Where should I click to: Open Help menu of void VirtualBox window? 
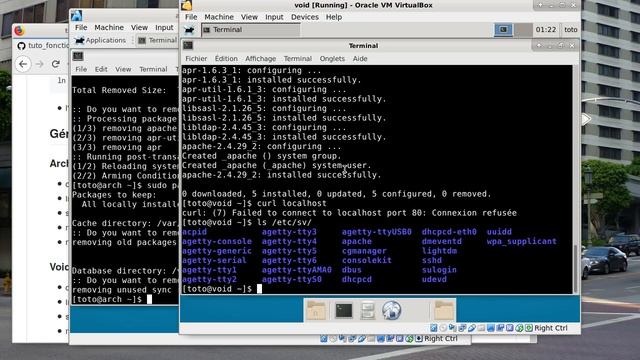click(334, 17)
